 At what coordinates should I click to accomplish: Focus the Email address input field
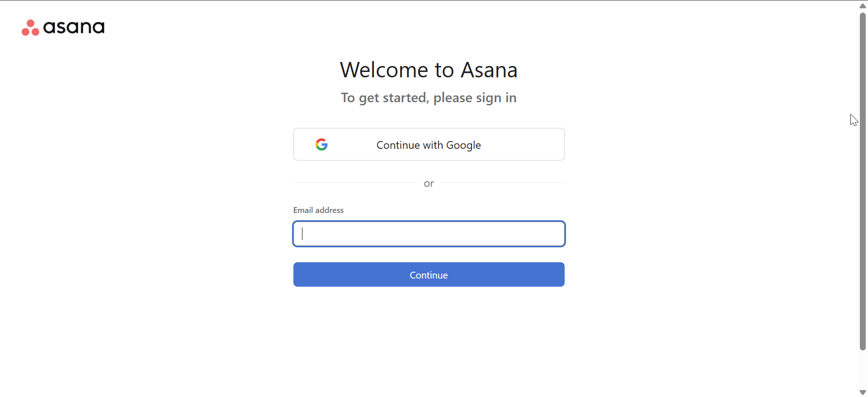tap(429, 234)
